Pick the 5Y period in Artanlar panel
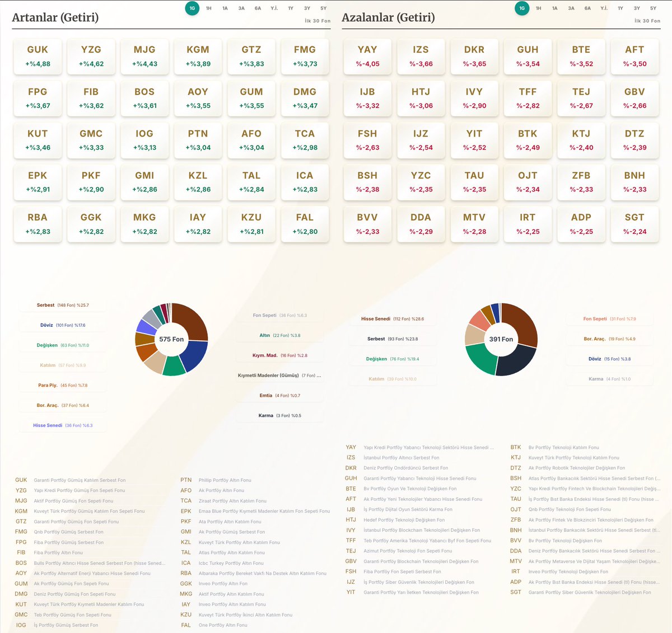 pos(324,8)
